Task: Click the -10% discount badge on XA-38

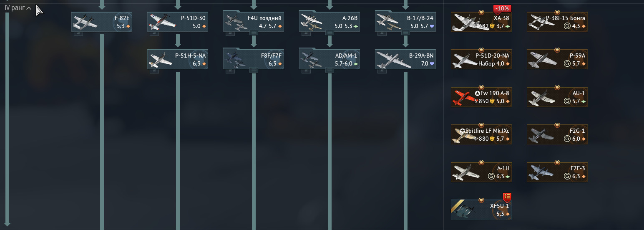Action: click(x=502, y=9)
